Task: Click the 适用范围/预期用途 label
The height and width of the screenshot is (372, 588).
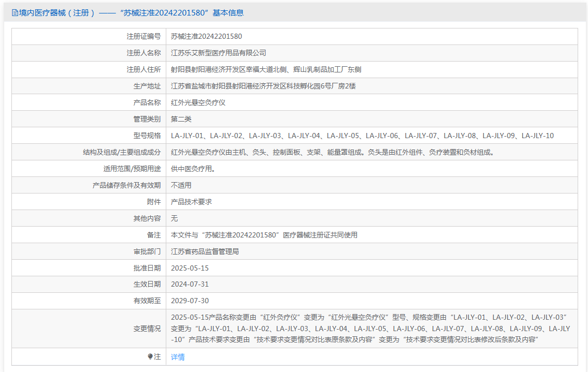Action: pos(132,169)
